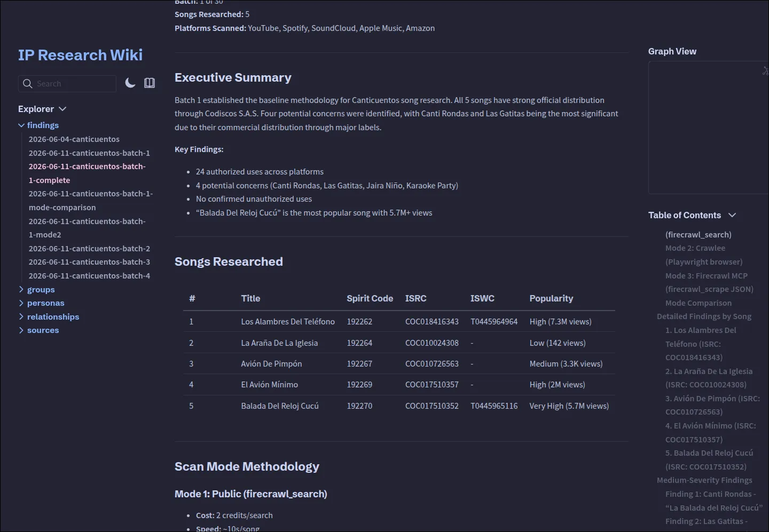
Task: Open 2026-06-11-canticuentos-batch-3 page
Action: [89, 262]
